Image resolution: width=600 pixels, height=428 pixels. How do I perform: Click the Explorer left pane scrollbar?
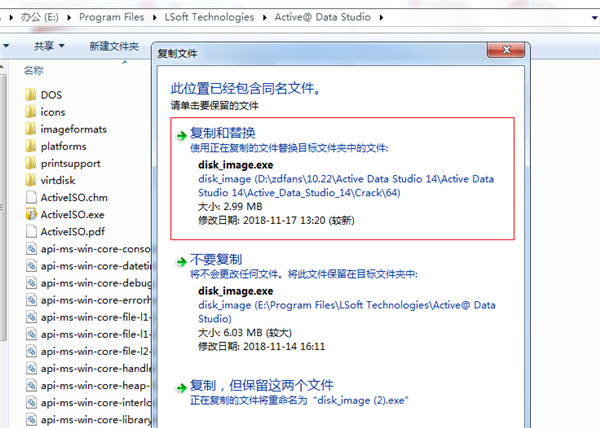tap(3, 207)
